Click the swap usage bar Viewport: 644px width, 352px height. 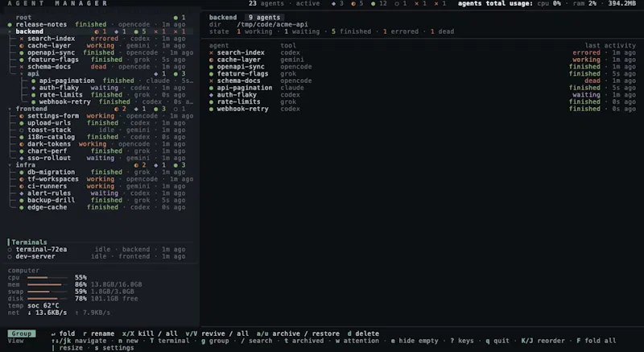[47, 292]
